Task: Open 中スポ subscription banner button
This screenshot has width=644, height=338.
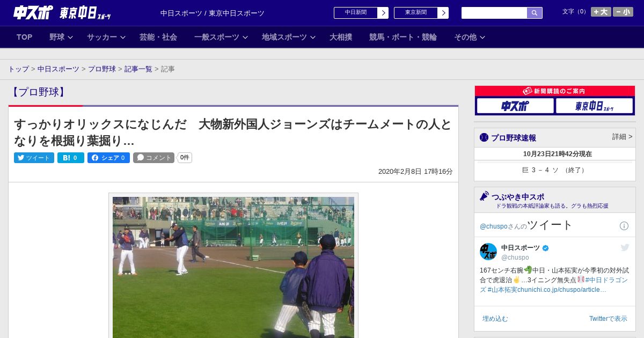Action: tap(515, 106)
